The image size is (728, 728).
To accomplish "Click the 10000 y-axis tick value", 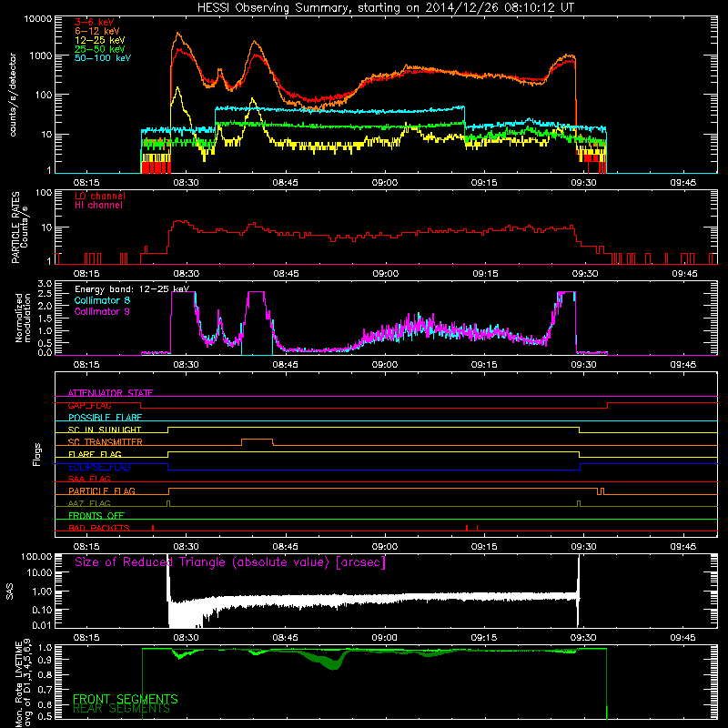I will pos(38,19).
